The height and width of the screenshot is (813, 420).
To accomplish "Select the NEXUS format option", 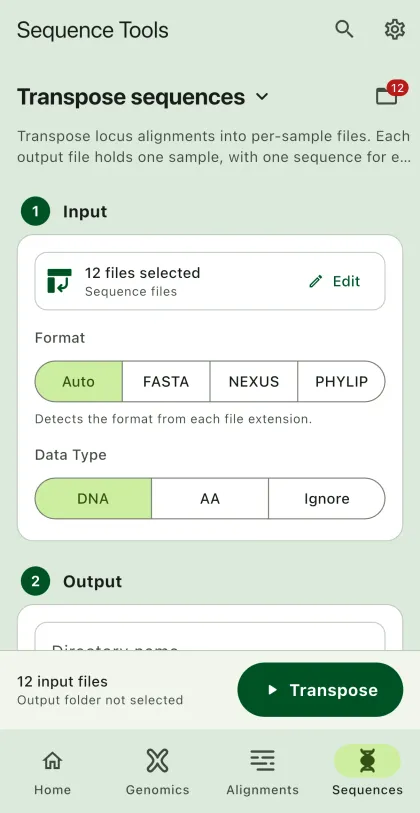I will coord(254,382).
